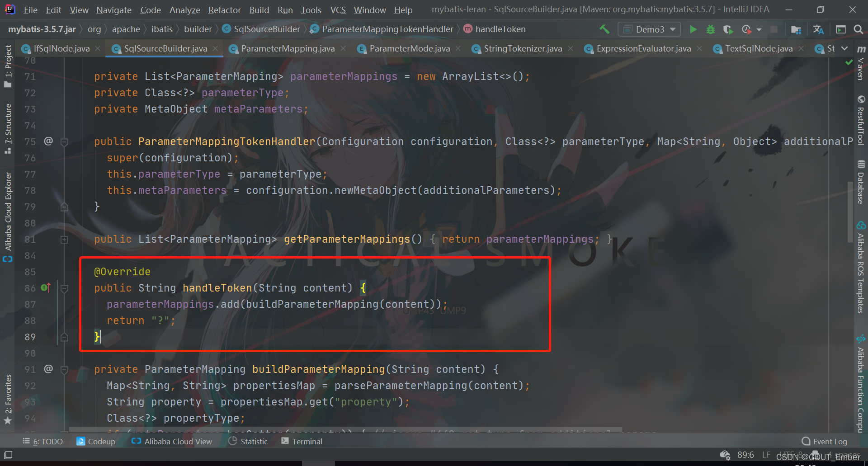Screen dimensions: 868x466
Task: Open the File menu
Action: coord(30,9)
